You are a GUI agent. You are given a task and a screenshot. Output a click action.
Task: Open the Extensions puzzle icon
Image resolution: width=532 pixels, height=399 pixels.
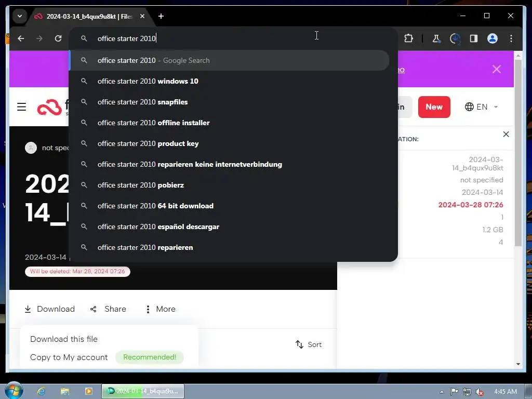tap(409, 38)
